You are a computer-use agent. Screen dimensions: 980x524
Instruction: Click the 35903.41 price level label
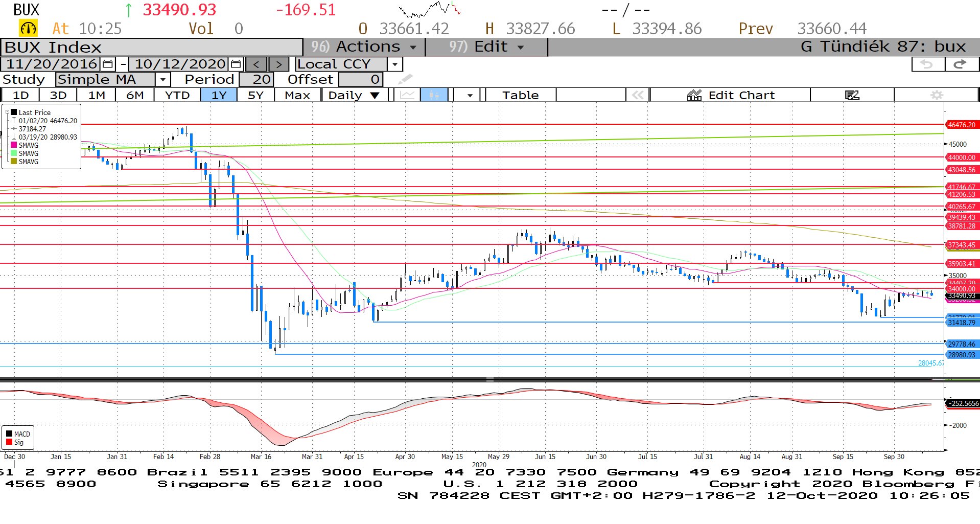962,264
